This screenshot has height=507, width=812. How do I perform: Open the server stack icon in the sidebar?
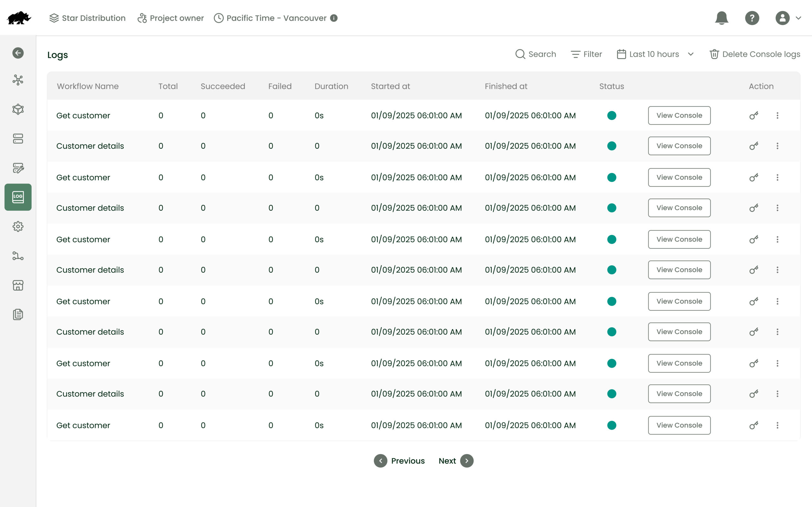point(18,139)
